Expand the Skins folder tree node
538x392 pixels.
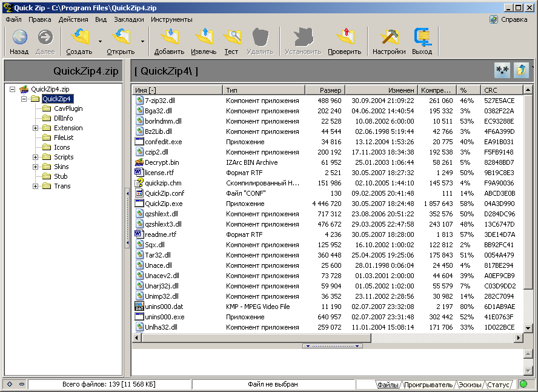36,167
